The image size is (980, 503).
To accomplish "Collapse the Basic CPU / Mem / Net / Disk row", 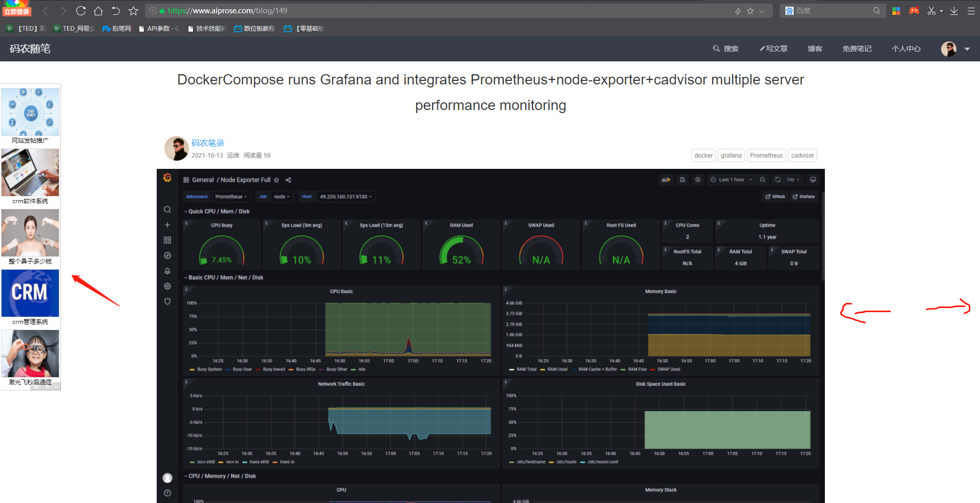I will coord(223,277).
